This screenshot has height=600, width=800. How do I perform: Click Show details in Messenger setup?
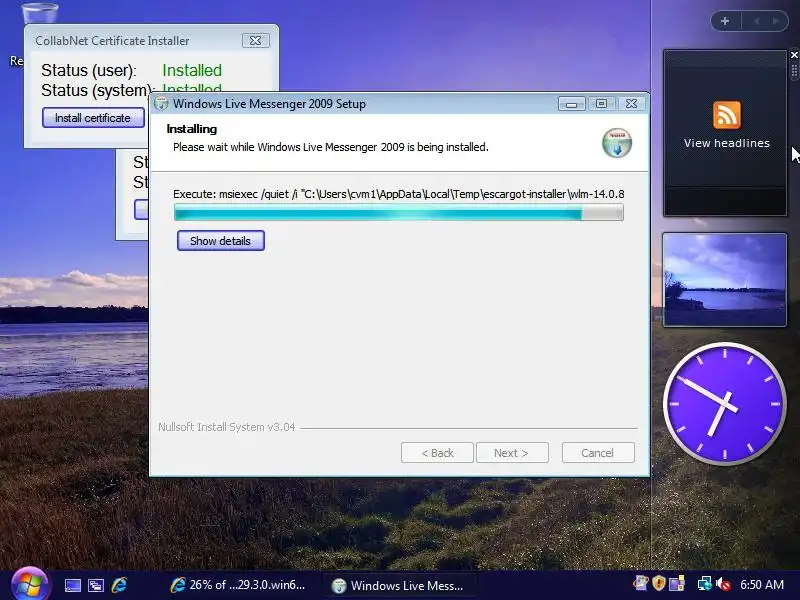(220, 241)
